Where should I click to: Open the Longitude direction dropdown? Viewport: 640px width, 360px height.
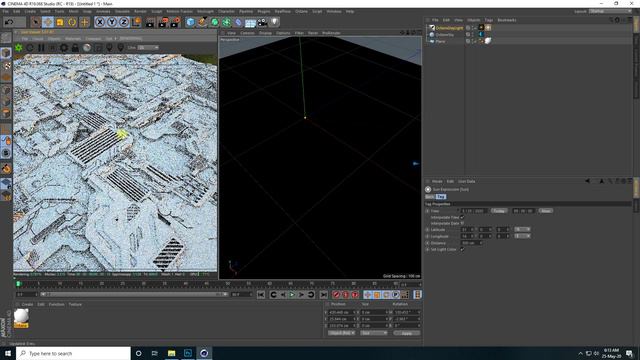[522, 236]
